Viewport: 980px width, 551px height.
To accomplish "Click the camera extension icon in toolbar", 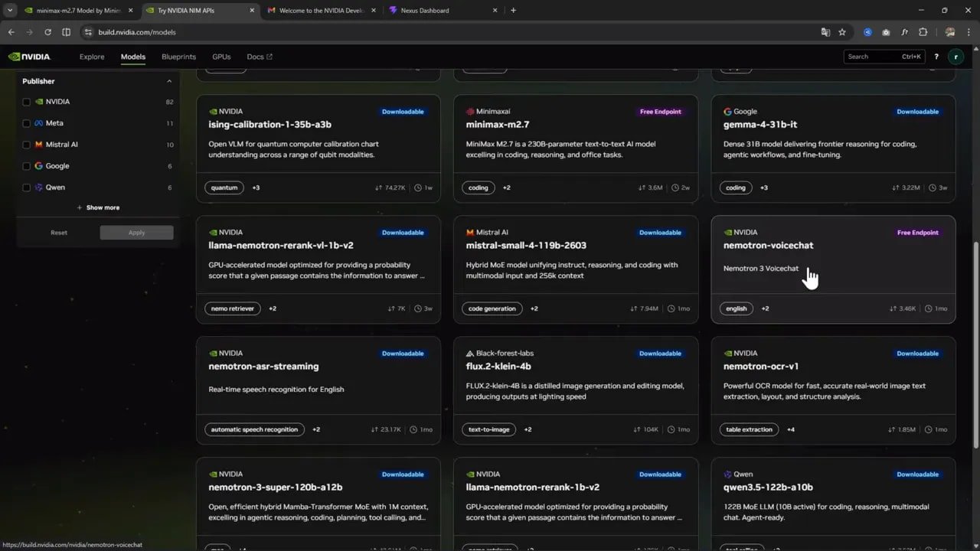I will coord(886,32).
